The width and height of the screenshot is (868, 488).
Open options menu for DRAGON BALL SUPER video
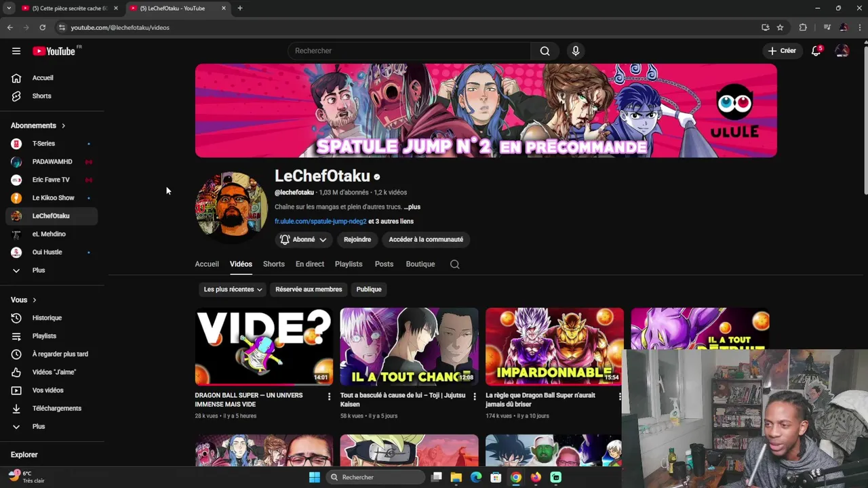point(330,396)
